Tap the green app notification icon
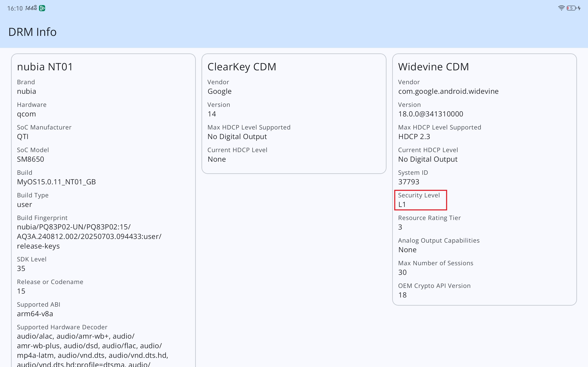 (42, 8)
